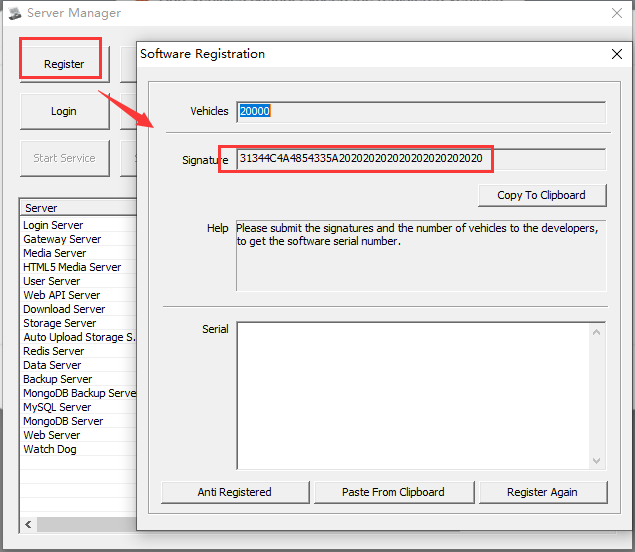635x552 pixels.
Task: Select Watch Dog row
Action: coord(79,449)
